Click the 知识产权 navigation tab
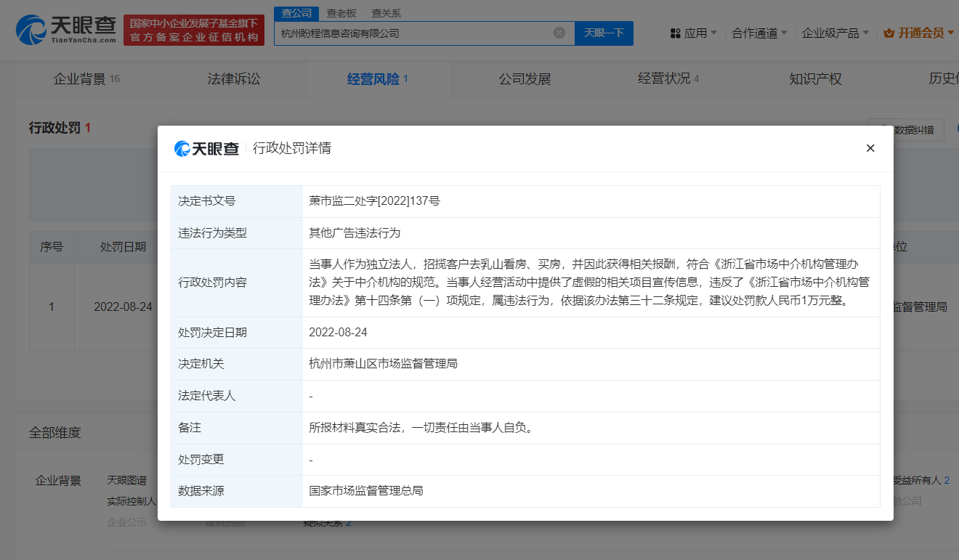 point(815,79)
